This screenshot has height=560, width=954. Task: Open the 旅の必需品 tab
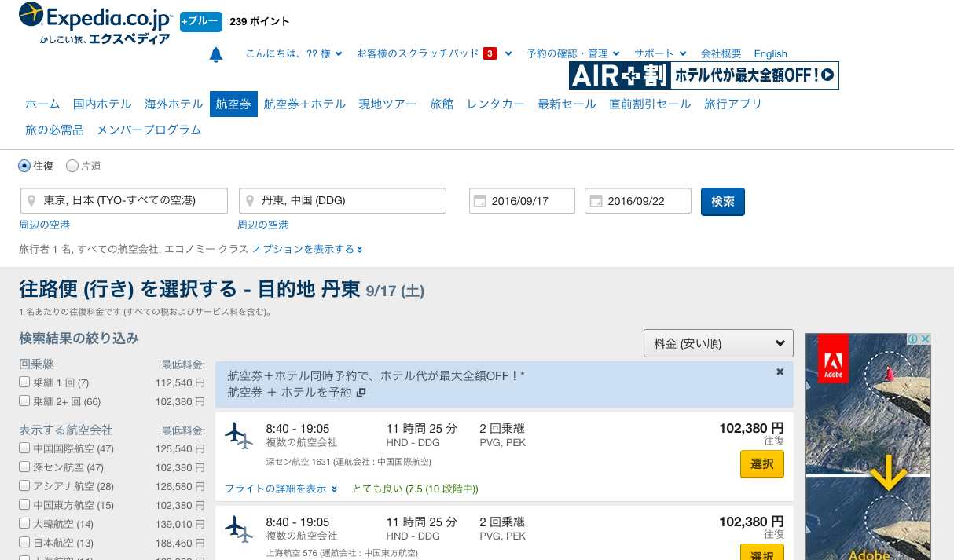(x=54, y=130)
